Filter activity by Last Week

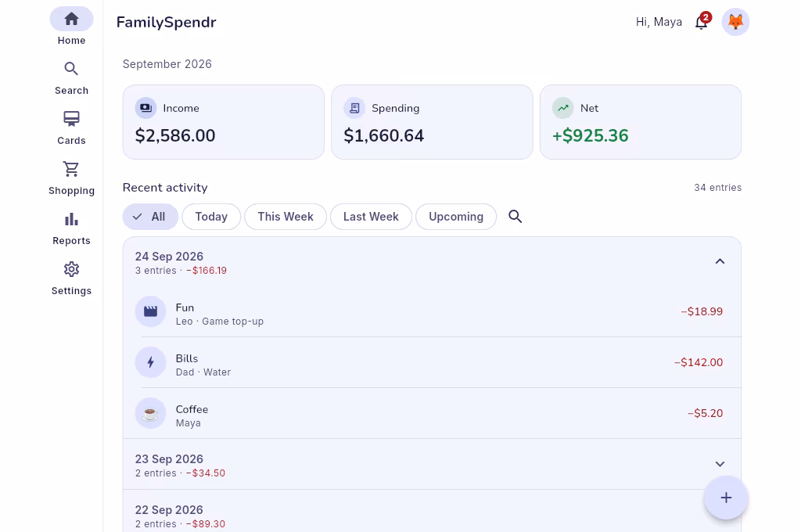[371, 217]
